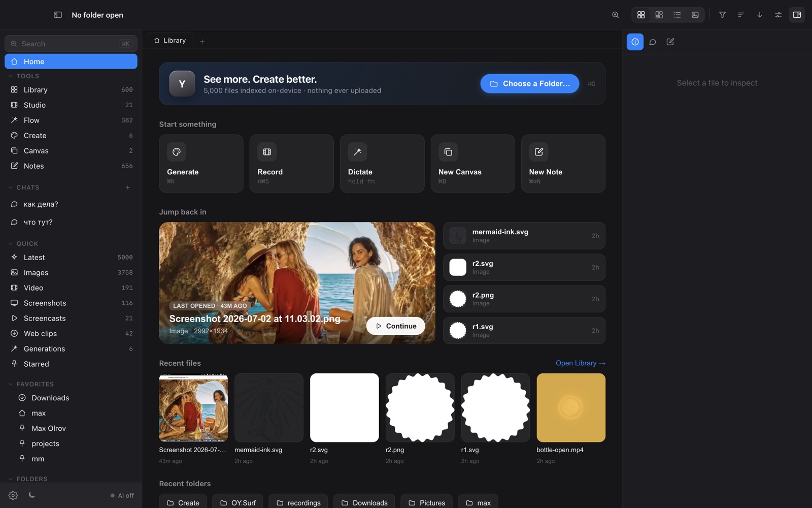Viewport: 812px width, 508px height.
Task: Open settings gear in sidebar footer
Action: (13, 495)
